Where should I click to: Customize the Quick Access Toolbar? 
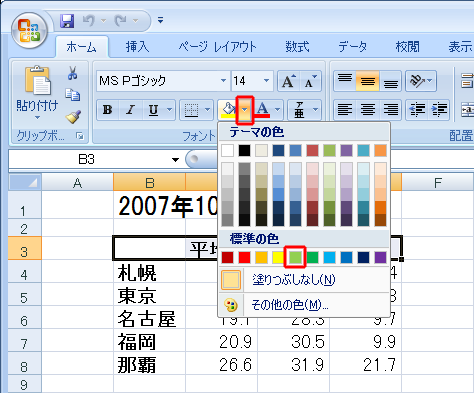161,20
